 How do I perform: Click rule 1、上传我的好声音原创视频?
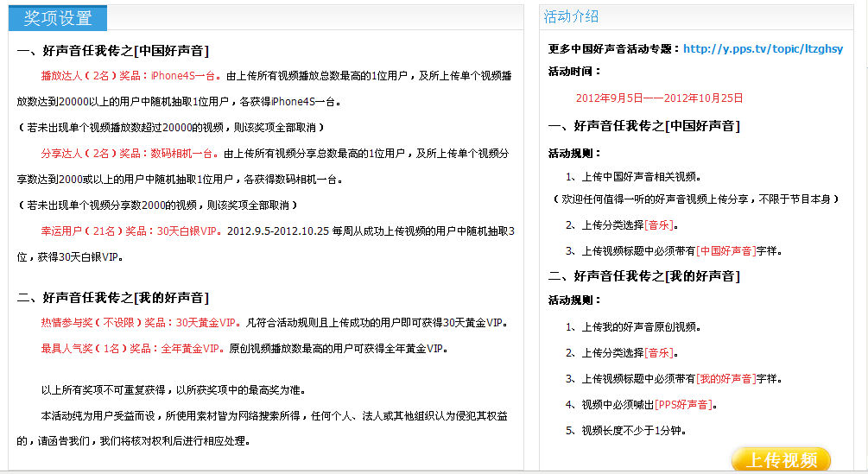[634, 327]
